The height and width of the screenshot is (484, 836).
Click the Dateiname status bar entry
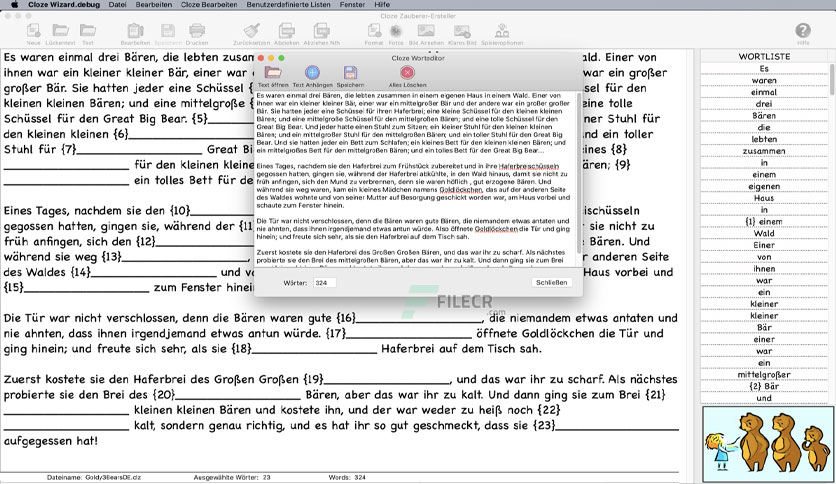[x=94, y=478]
